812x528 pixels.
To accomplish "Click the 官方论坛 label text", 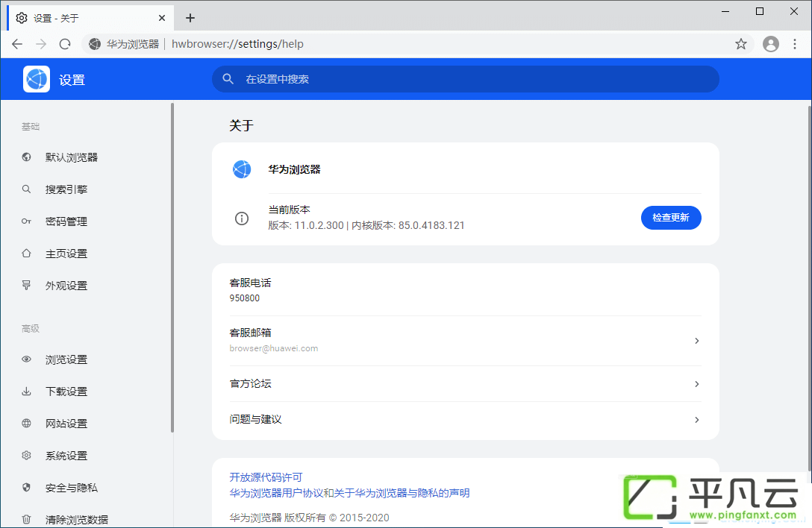I will pos(250,383).
